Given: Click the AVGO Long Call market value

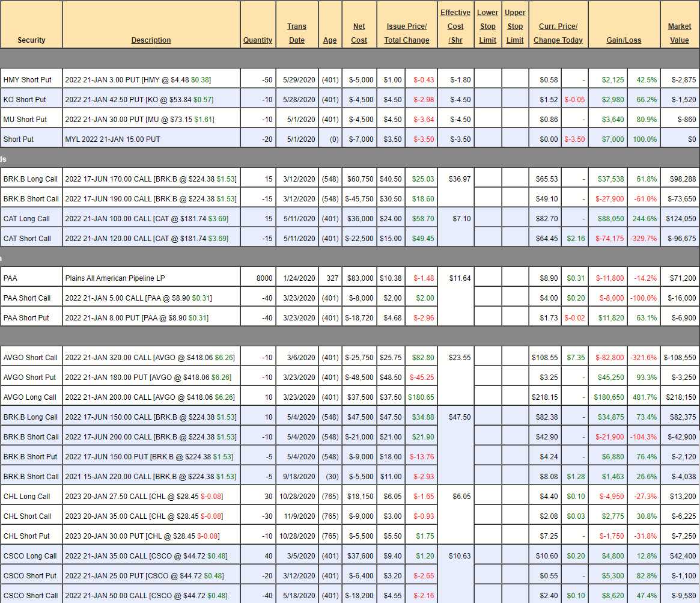Looking at the screenshot, I should pos(680,397).
